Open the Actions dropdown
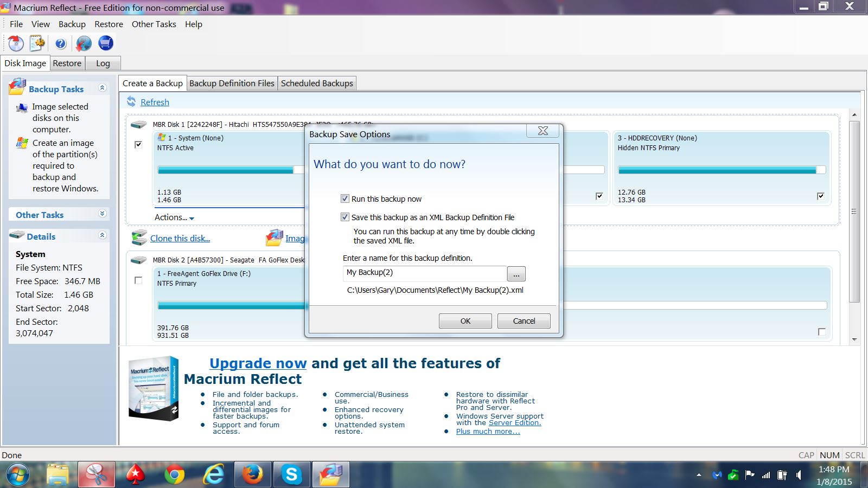 (x=174, y=217)
